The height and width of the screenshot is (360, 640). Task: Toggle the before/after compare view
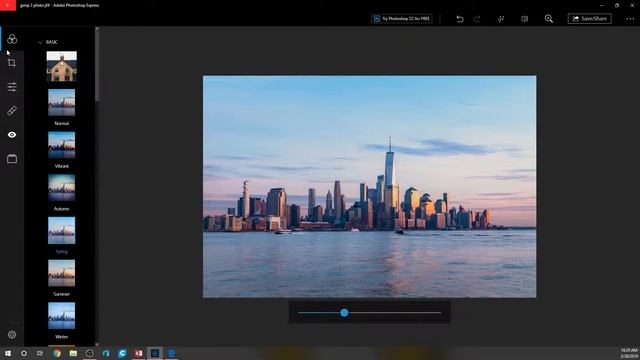pyautogui.click(x=525, y=19)
